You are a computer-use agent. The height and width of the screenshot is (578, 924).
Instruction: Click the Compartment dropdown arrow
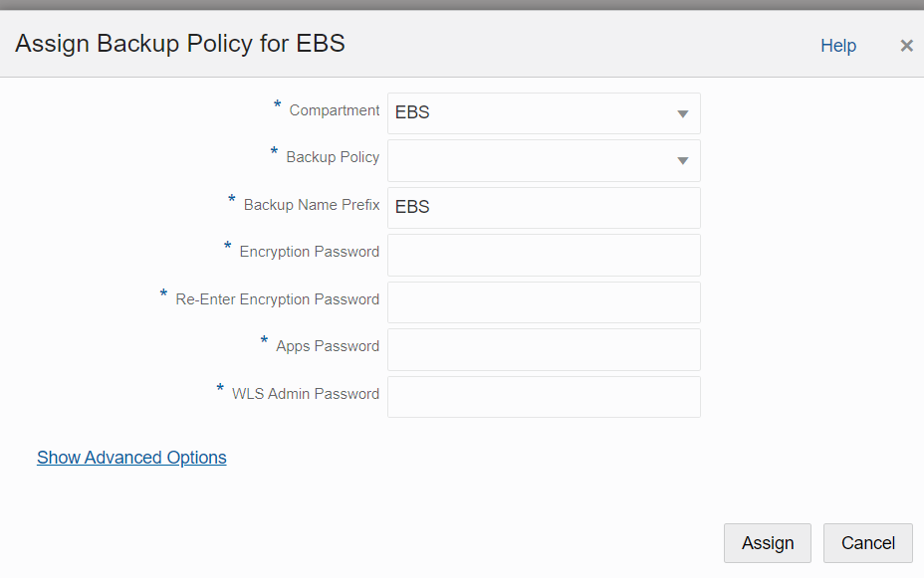[x=682, y=113]
